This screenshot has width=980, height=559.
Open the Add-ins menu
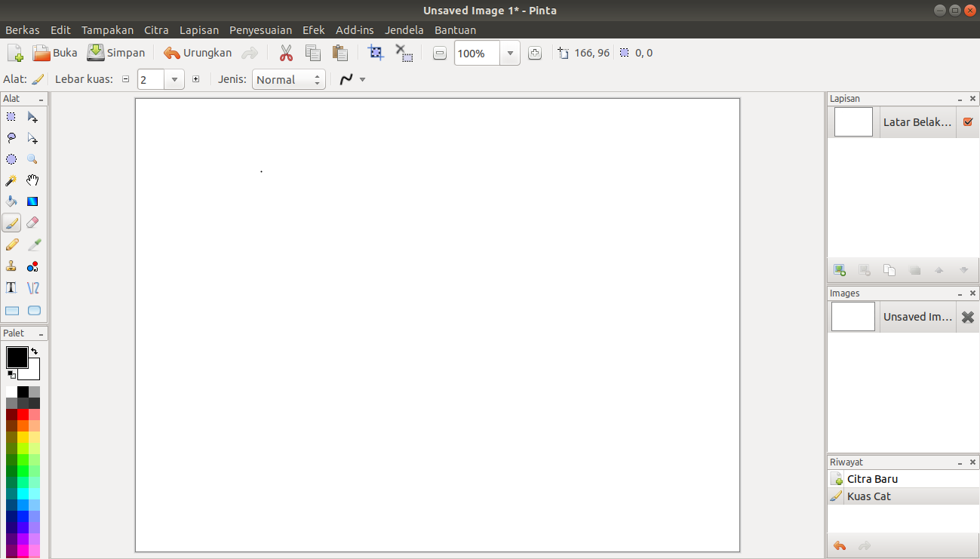[x=355, y=30]
